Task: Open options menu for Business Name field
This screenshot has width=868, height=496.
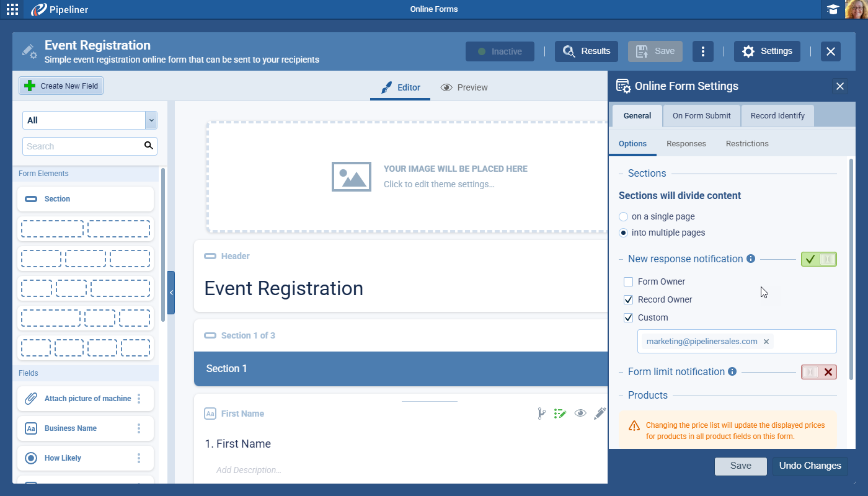Action: 139,428
